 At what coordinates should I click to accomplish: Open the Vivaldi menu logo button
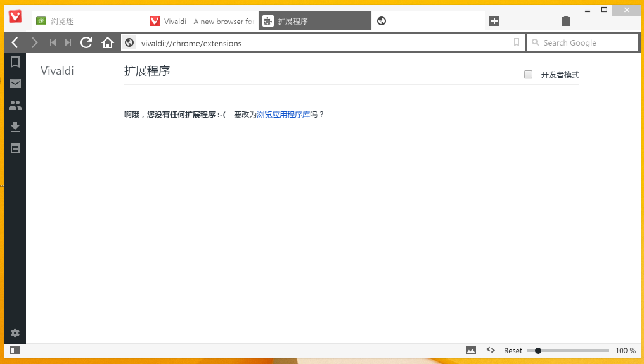coord(15,17)
